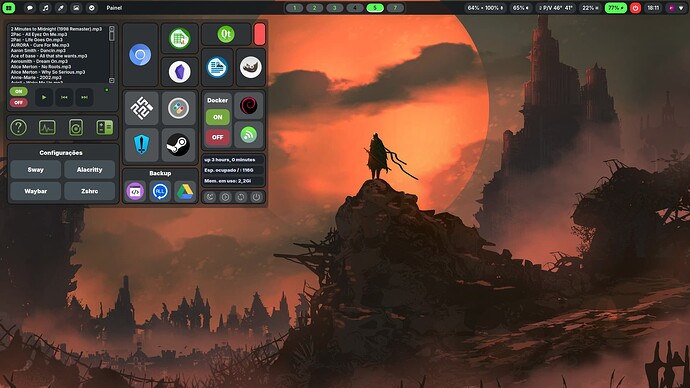Click the 65% volume indicator
This screenshot has width=690, height=388.
point(521,8)
